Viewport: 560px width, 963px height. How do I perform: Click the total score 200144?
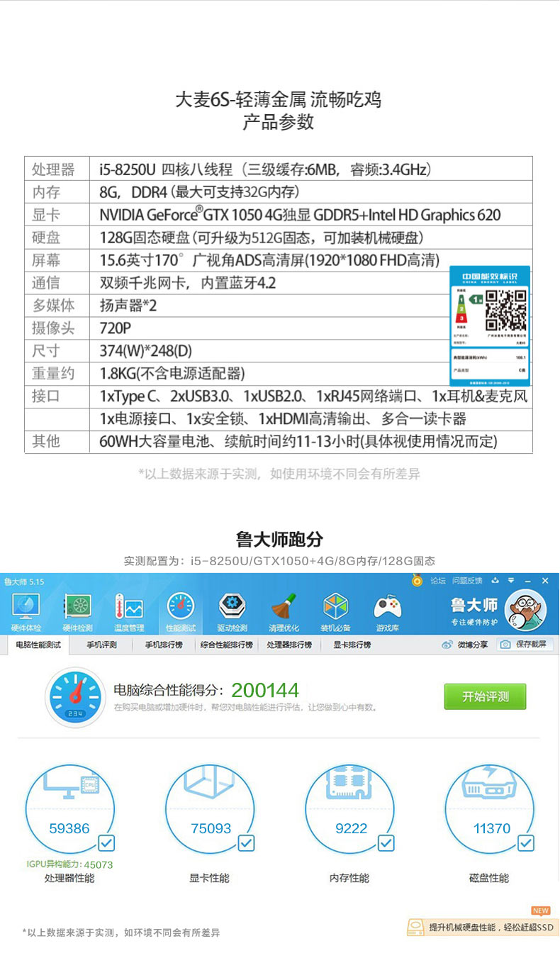[265, 690]
